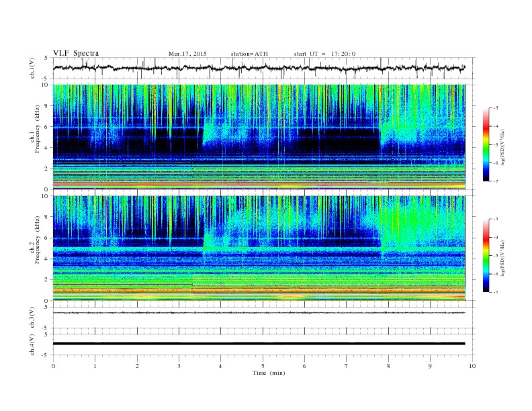Screen dimensions: 532x411
Task: Select the "start UT = 17:20:0" text
Action: (x=324, y=54)
